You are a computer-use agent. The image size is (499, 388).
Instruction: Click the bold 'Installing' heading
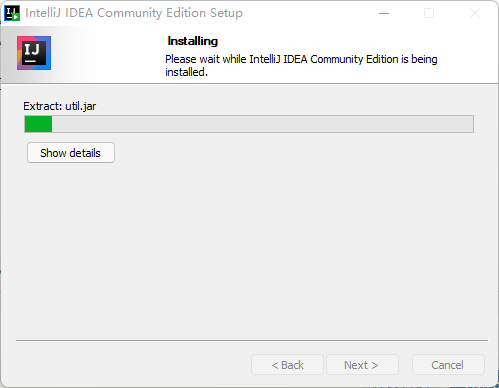click(193, 41)
